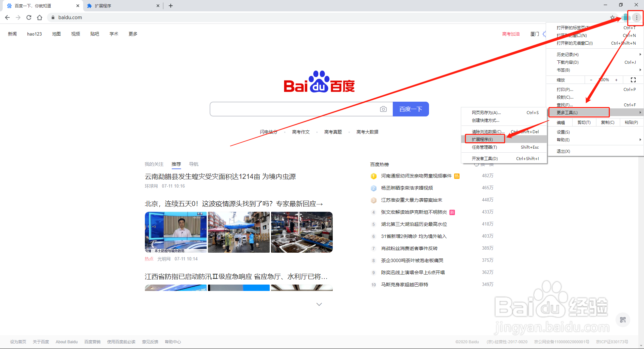The image size is (644, 349).
Task: Select 打开新的无痕窗口 menu item
Action: coord(595,43)
